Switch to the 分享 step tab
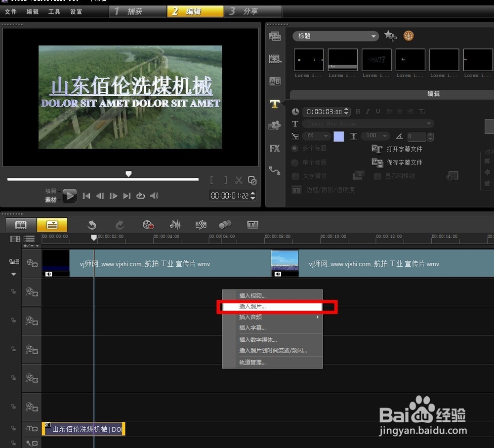This screenshot has width=494, height=448. [x=252, y=11]
